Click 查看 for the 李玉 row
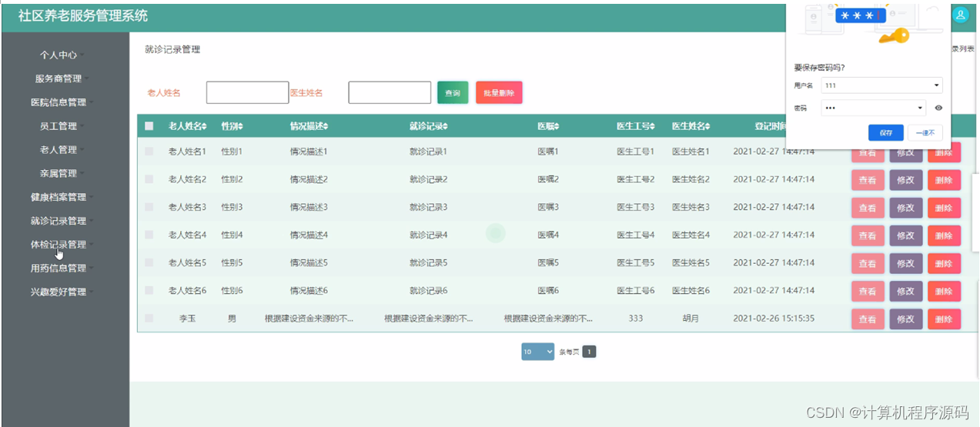The width and height of the screenshot is (980, 427). (868, 319)
